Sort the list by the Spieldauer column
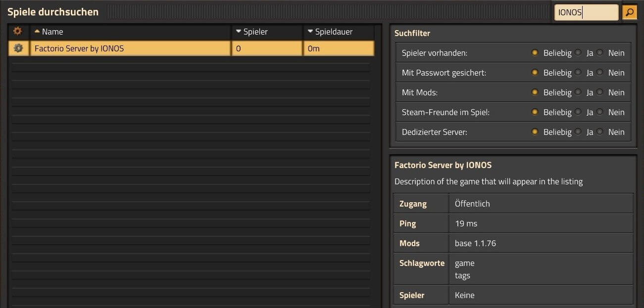This screenshot has width=644, height=308. pos(339,32)
